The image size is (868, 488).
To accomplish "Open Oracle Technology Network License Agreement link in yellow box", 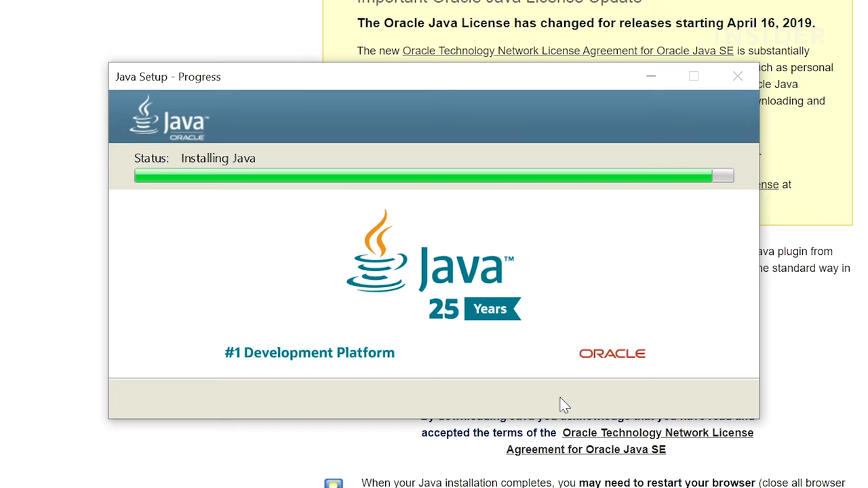I will pos(568,51).
